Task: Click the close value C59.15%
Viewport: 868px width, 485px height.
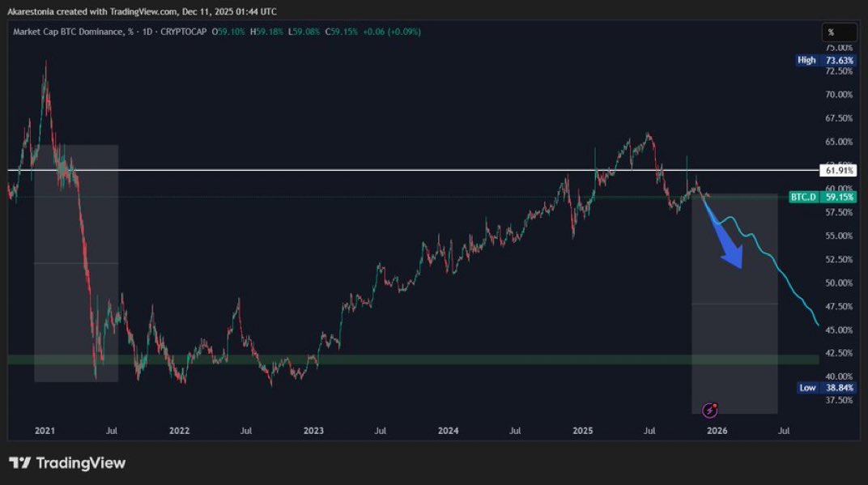Action: pos(342,32)
